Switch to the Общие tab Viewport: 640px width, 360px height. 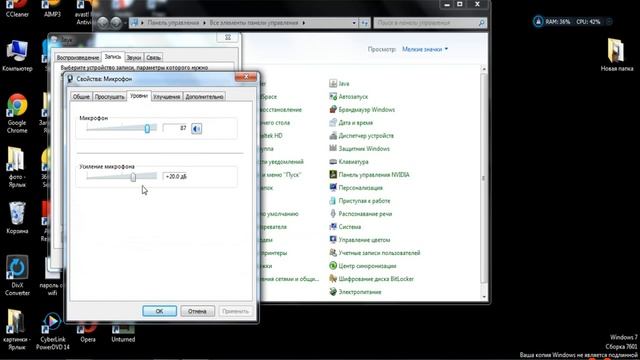(x=81, y=97)
